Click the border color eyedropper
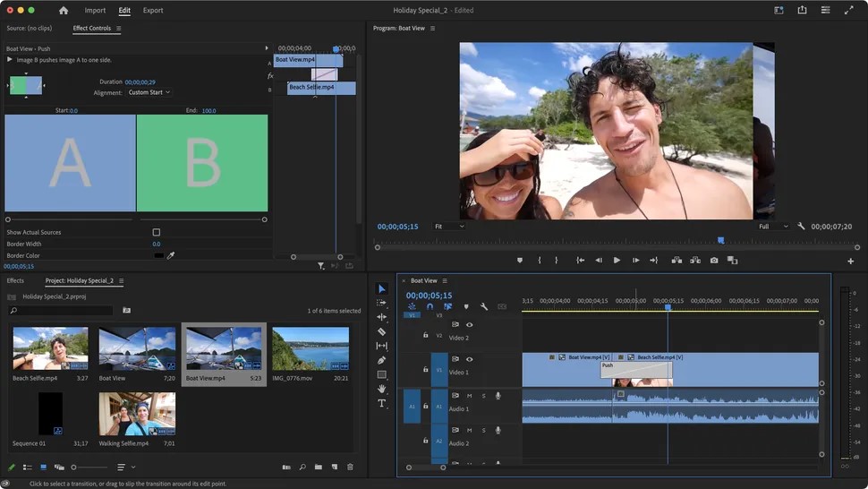The width and height of the screenshot is (868, 489). [171, 255]
